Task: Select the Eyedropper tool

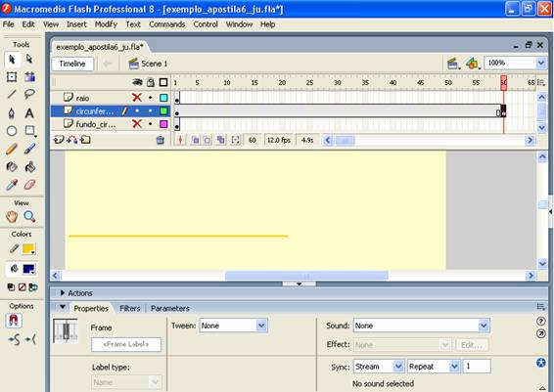Action: point(12,185)
